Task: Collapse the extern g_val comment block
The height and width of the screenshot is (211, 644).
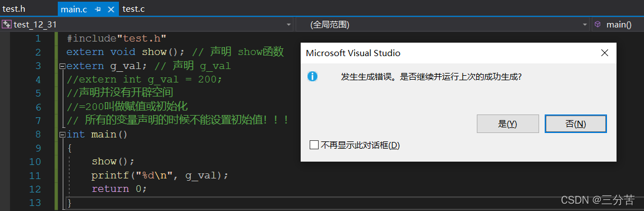Action: pos(62,66)
